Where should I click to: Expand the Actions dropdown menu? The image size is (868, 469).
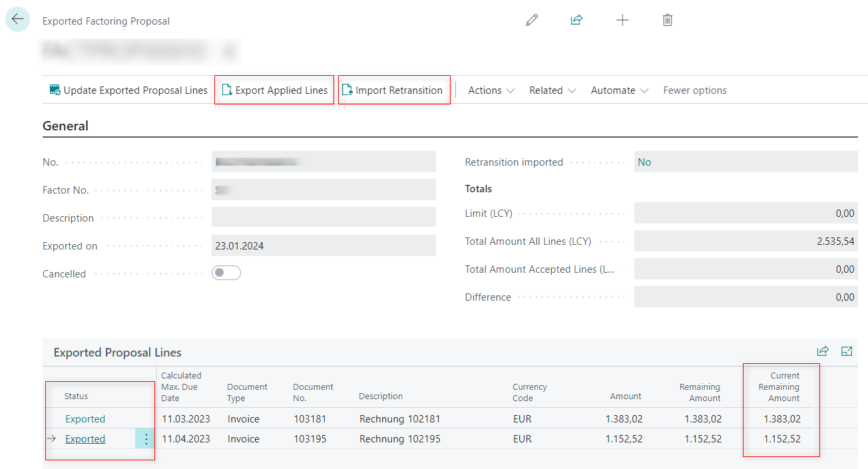click(491, 90)
